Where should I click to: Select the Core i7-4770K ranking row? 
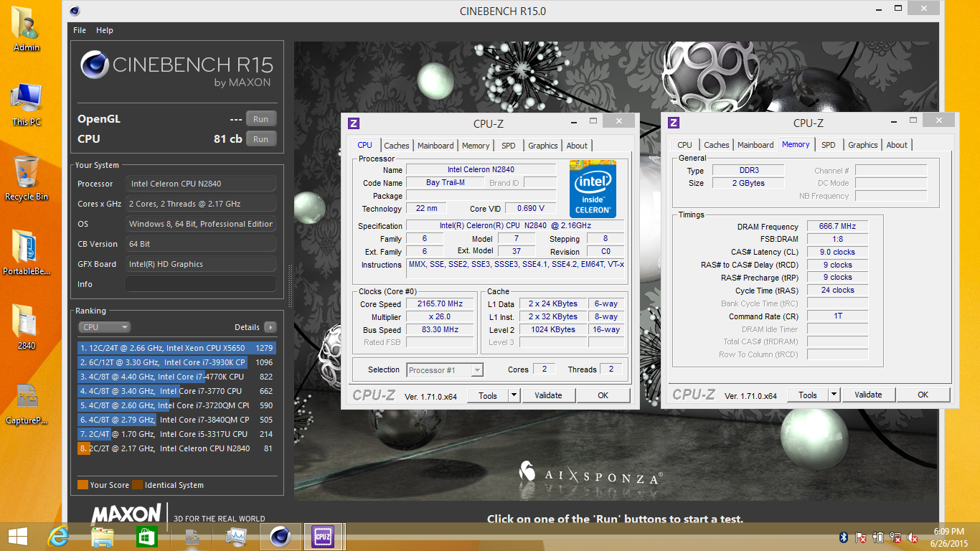tap(176, 377)
